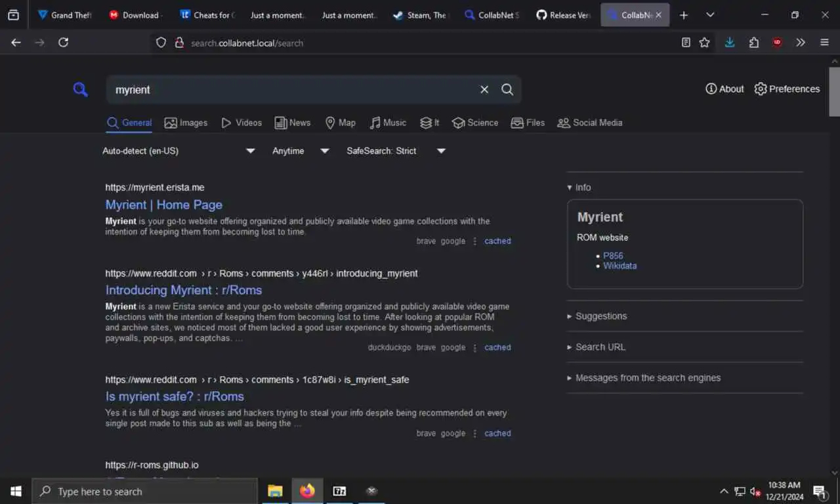This screenshot has height=504, width=840.
Task: Reload the current page
Action: [x=63, y=43]
